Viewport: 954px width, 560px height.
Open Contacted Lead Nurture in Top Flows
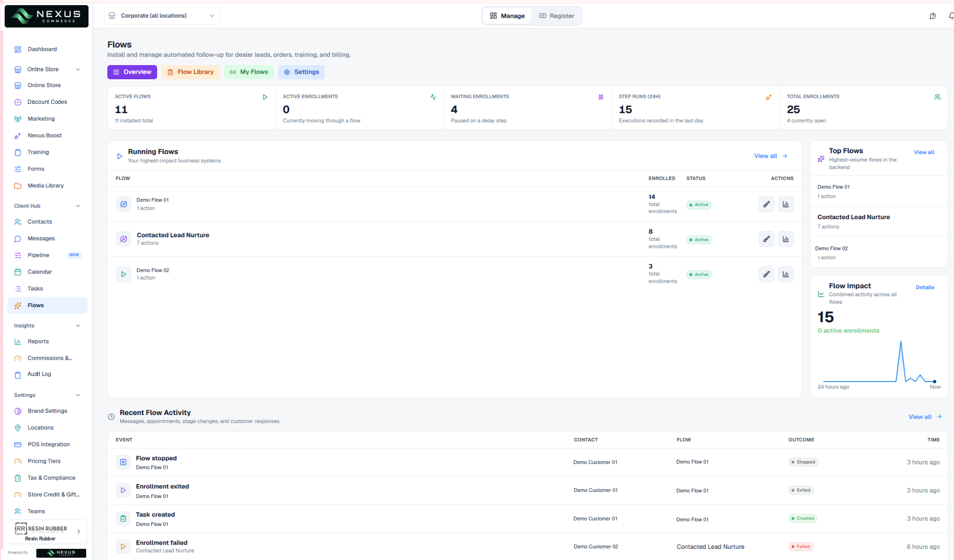pyautogui.click(x=879, y=222)
